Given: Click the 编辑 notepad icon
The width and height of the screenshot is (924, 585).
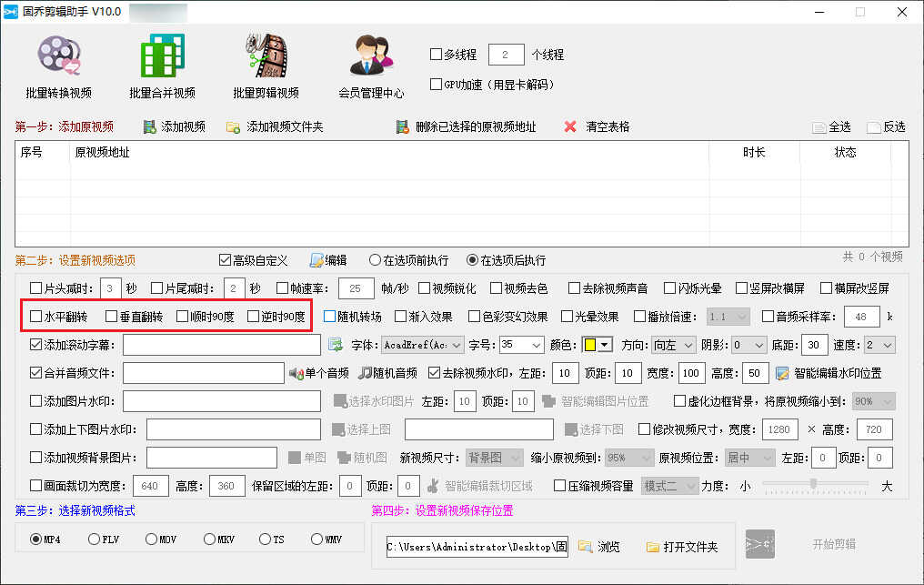Looking at the screenshot, I should (x=316, y=260).
